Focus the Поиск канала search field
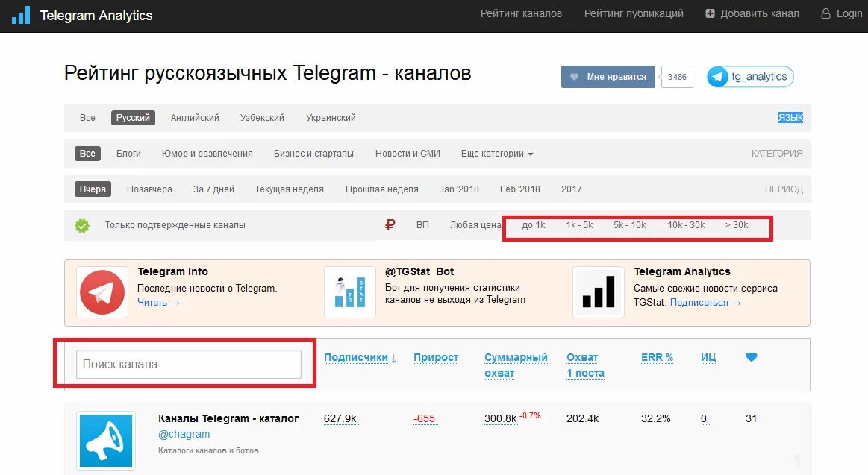Image resolution: width=868 pixels, height=475 pixels. (189, 365)
